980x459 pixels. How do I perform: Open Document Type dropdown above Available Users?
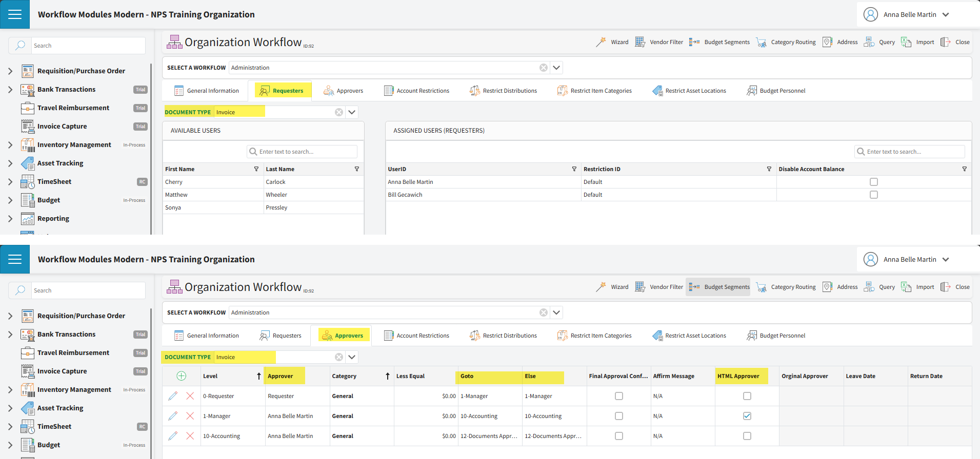[x=352, y=112]
